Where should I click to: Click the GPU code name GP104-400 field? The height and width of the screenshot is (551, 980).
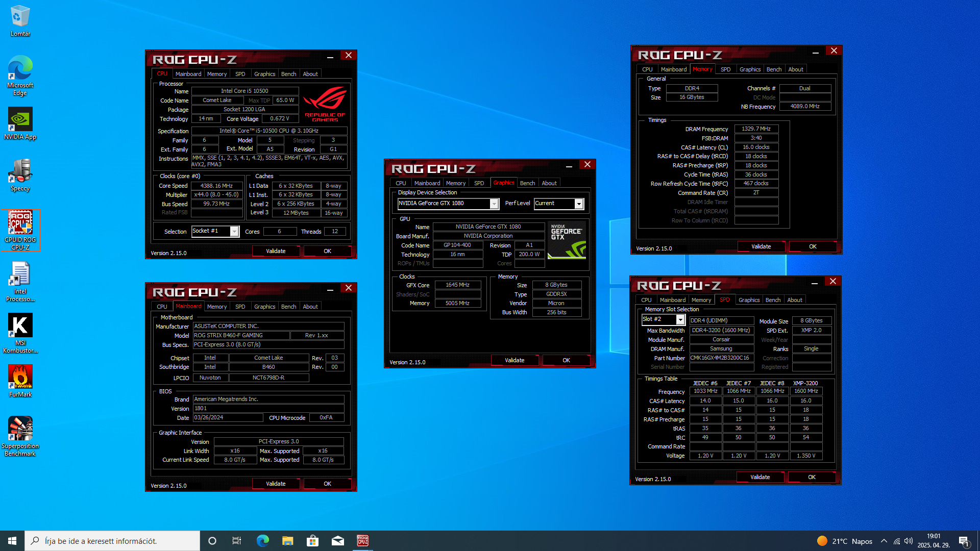point(457,245)
